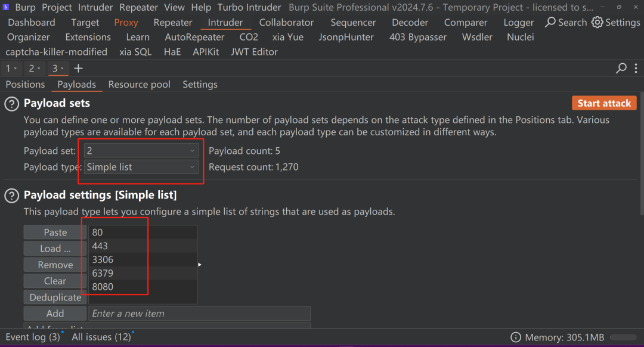Select the main Intruder tab

pyautogui.click(x=225, y=23)
